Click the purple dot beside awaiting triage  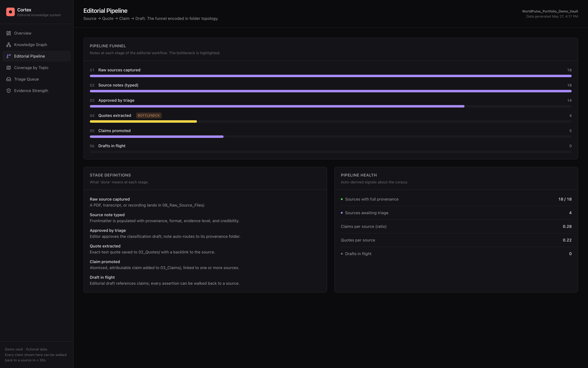pos(342,213)
